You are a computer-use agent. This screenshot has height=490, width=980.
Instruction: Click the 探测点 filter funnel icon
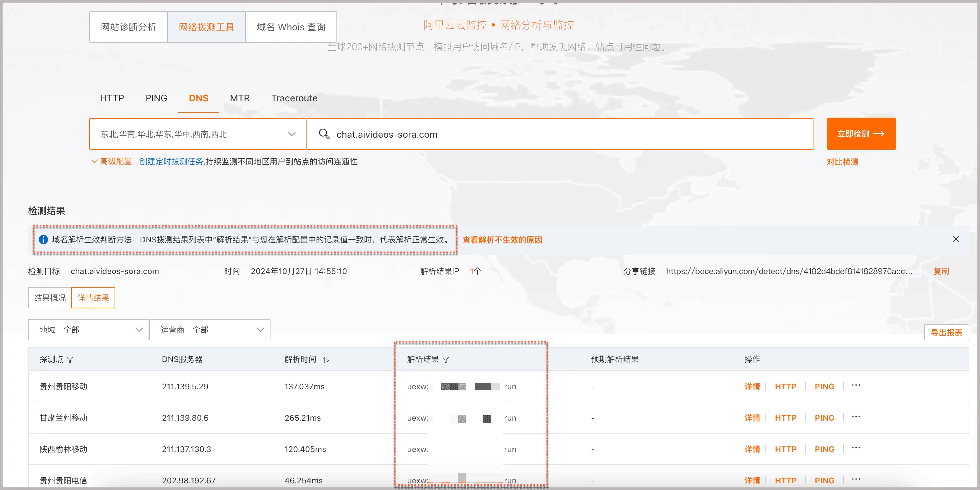click(70, 360)
